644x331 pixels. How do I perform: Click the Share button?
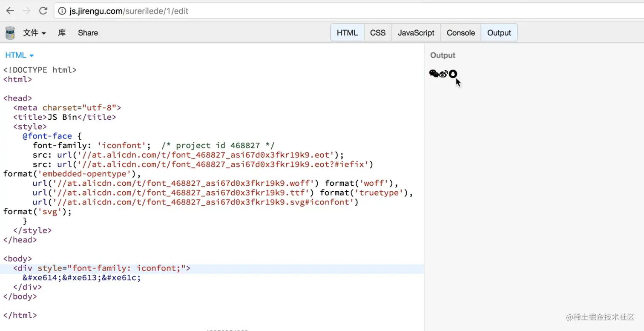tap(88, 33)
